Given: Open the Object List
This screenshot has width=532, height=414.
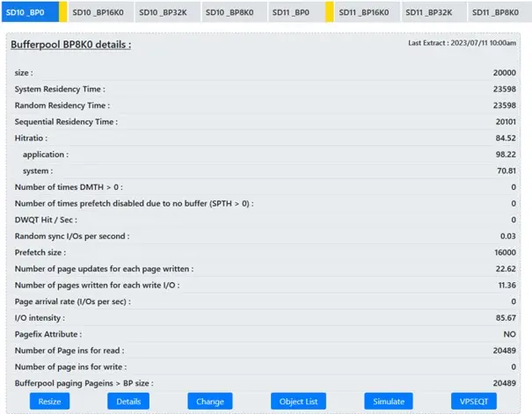Looking at the screenshot, I should coord(297,401).
